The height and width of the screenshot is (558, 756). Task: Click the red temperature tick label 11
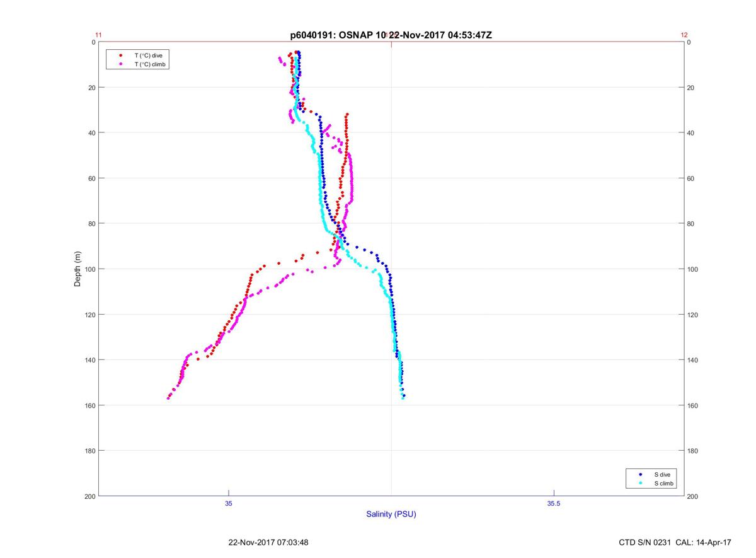pyautogui.click(x=98, y=35)
